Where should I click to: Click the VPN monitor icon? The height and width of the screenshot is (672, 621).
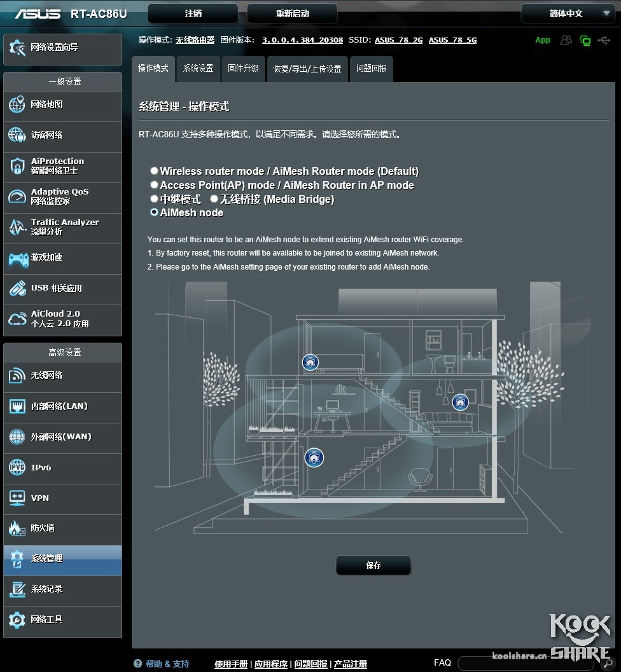[x=17, y=498]
